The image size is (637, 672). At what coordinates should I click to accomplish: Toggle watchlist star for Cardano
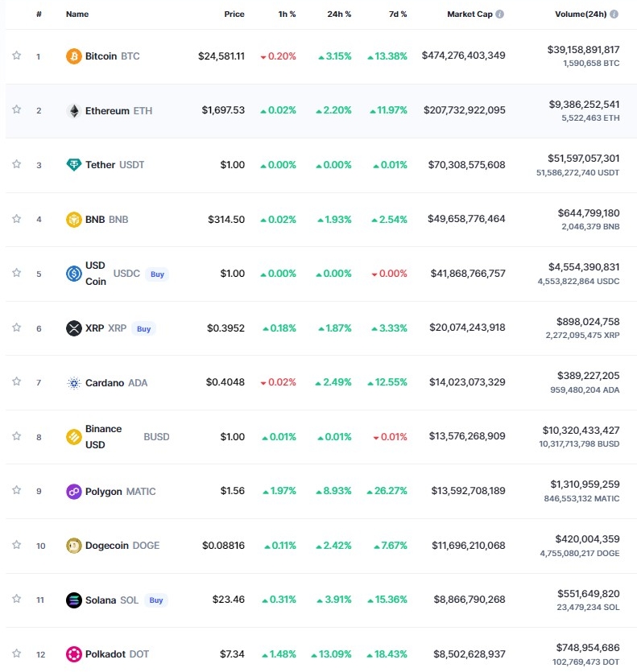pyautogui.click(x=16, y=381)
